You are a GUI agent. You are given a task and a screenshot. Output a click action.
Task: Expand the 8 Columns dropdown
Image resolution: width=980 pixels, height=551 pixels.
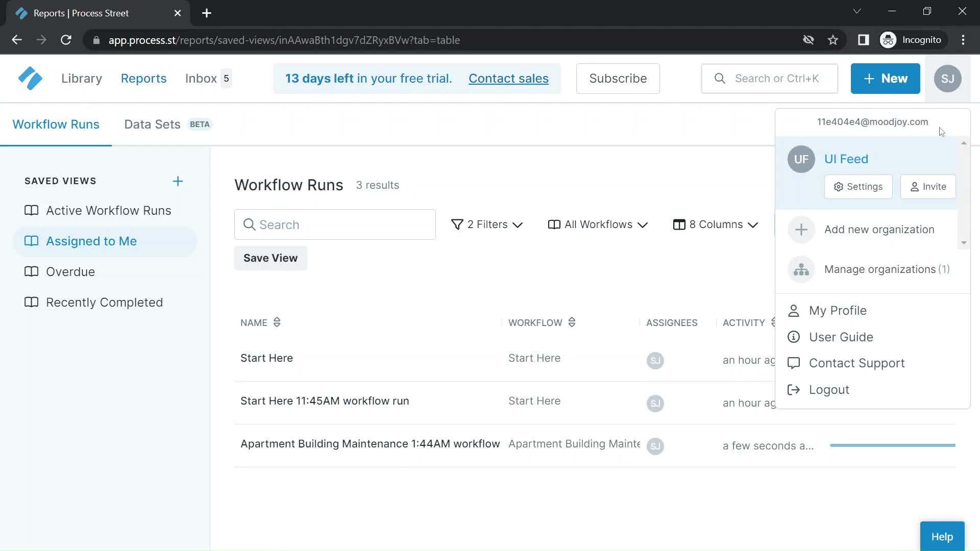tap(717, 224)
